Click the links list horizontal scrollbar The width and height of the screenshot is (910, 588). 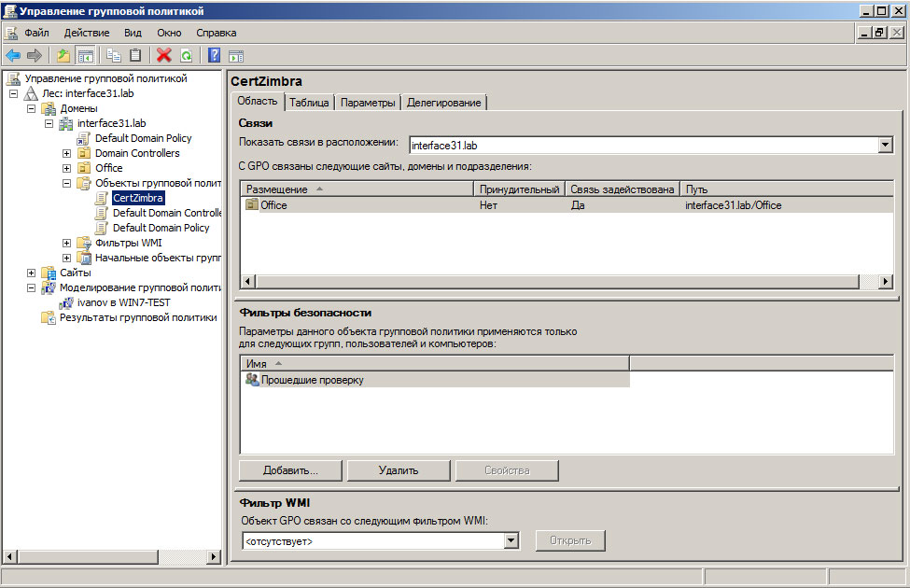coord(558,281)
